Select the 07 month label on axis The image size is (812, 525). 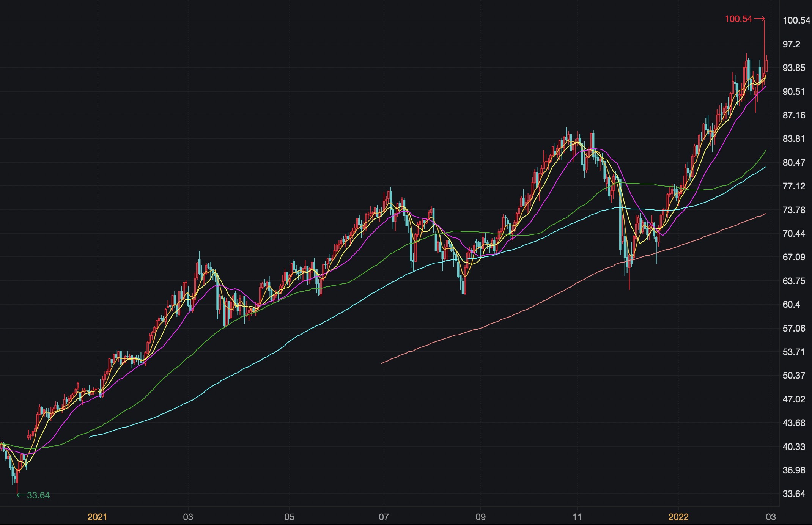point(384,517)
